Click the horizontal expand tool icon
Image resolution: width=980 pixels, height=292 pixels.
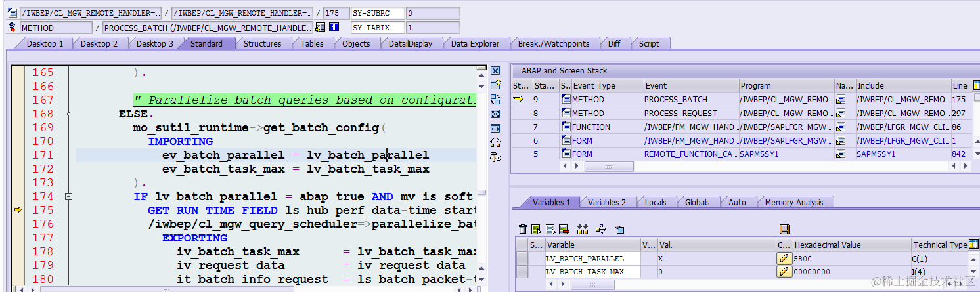click(496, 128)
